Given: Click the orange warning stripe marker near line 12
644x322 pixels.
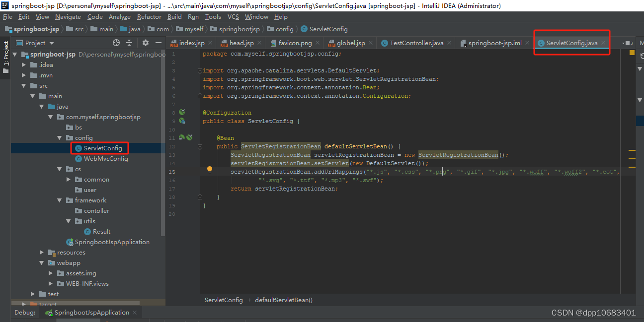Looking at the screenshot, I should click(x=632, y=150).
